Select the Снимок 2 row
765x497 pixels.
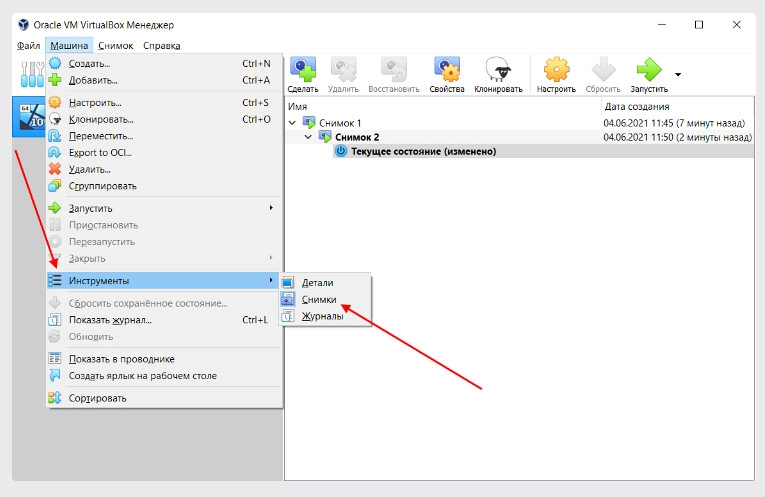click(519, 137)
